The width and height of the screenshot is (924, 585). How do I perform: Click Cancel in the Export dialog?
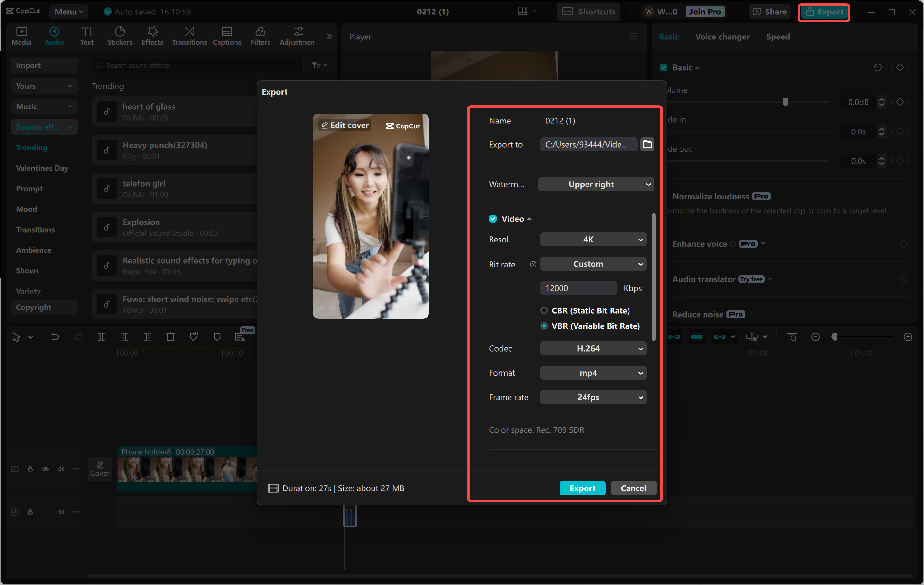pos(633,488)
